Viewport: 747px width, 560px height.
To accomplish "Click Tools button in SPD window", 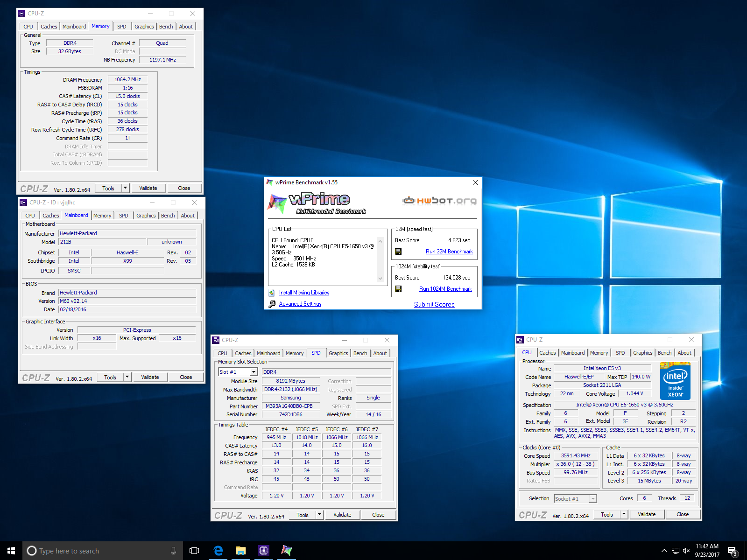I will [303, 515].
